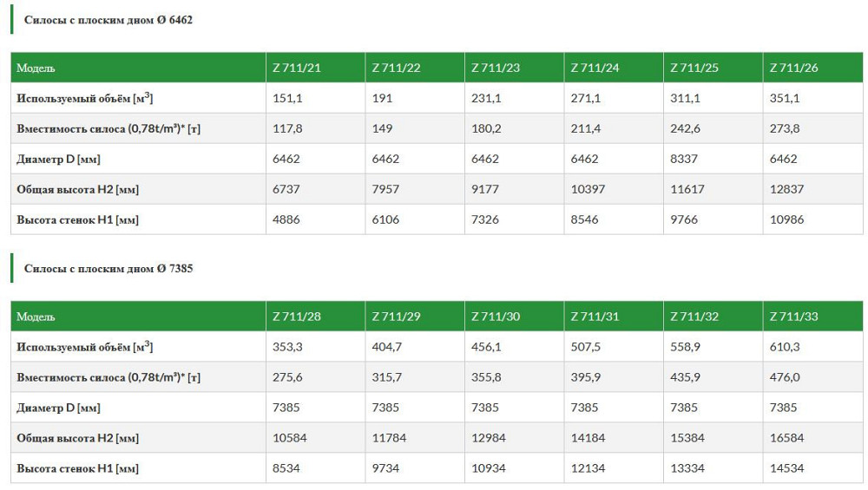The height and width of the screenshot is (490, 868).
Task: Click the "Силосы с плоским дном Ø 6462" heading
Action: coord(108,20)
